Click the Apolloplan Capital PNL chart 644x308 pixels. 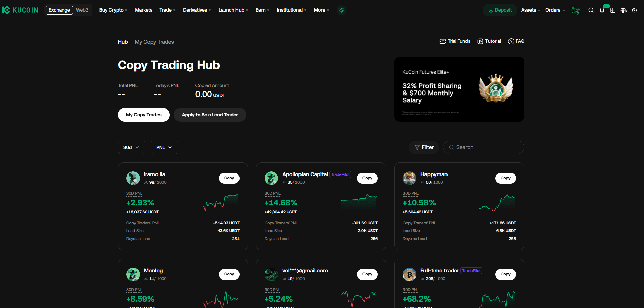click(359, 203)
